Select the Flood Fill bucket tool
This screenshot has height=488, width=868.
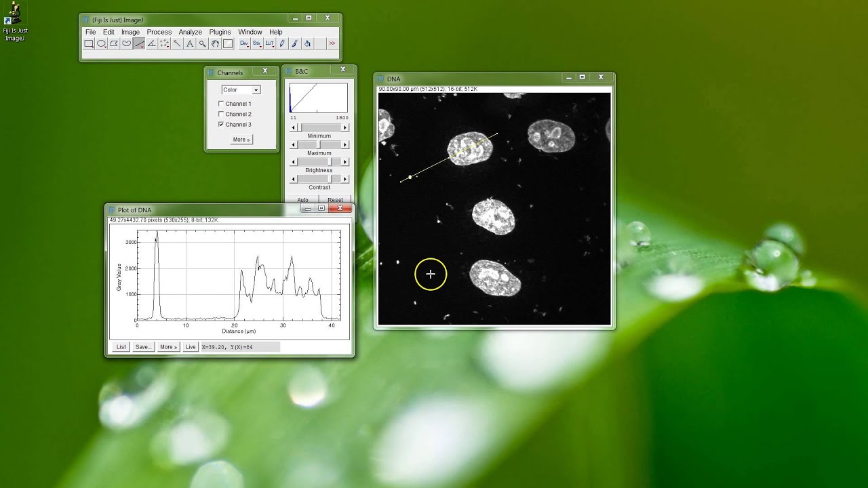point(307,43)
